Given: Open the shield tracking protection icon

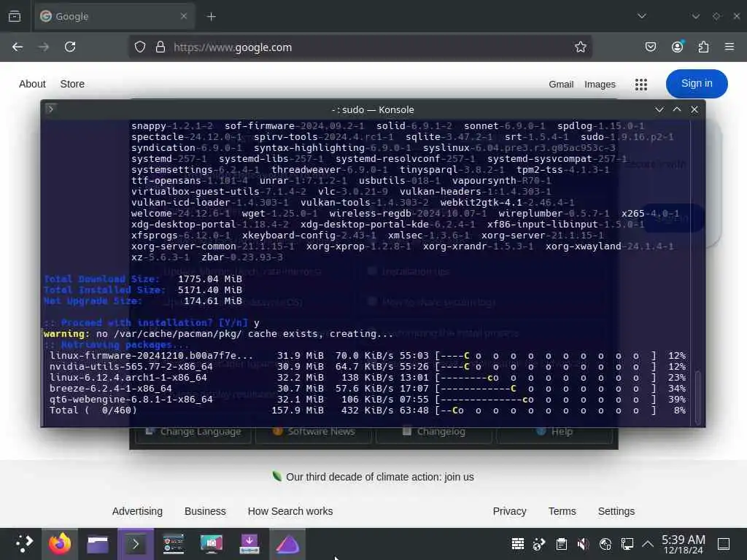Looking at the screenshot, I should 139,47.
